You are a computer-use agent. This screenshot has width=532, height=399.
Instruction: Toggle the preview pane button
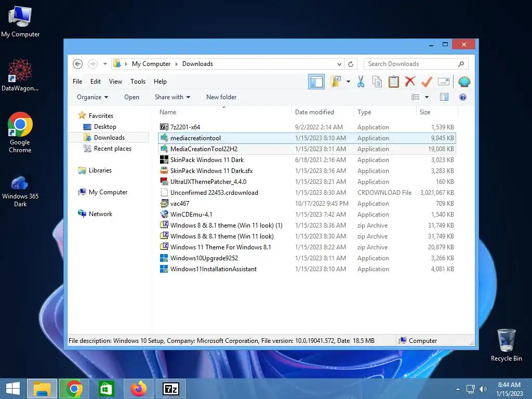point(444,97)
